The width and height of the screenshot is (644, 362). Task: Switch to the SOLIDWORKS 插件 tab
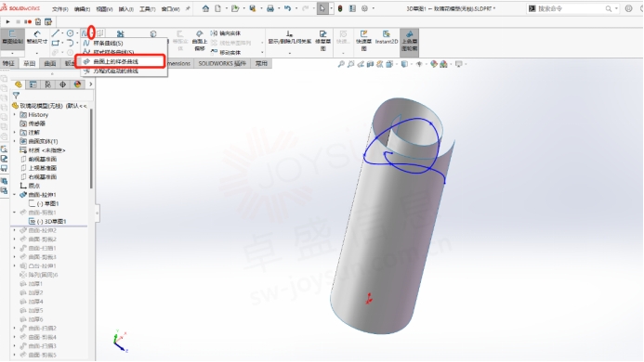tap(222, 63)
